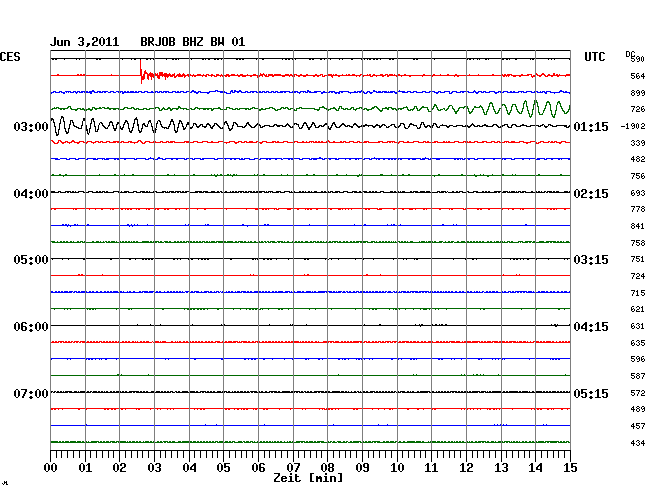Screen dimensions: 650x494
Task: Select minute axis tick label "13"
Action: [x=502, y=468]
